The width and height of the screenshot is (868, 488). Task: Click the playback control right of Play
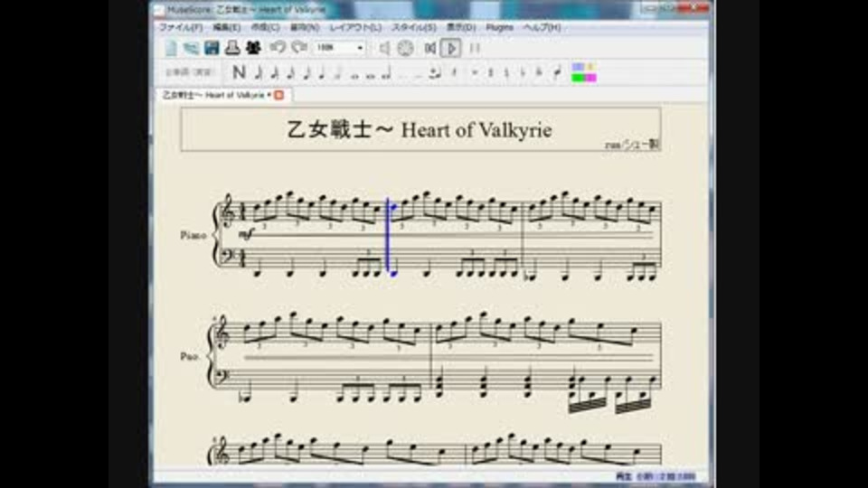point(475,49)
